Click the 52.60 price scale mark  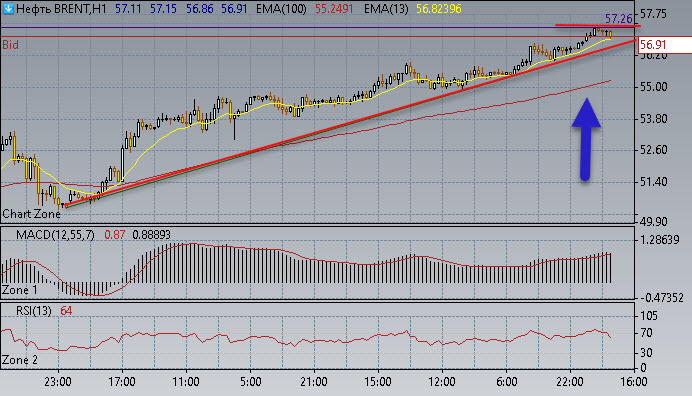coord(654,150)
